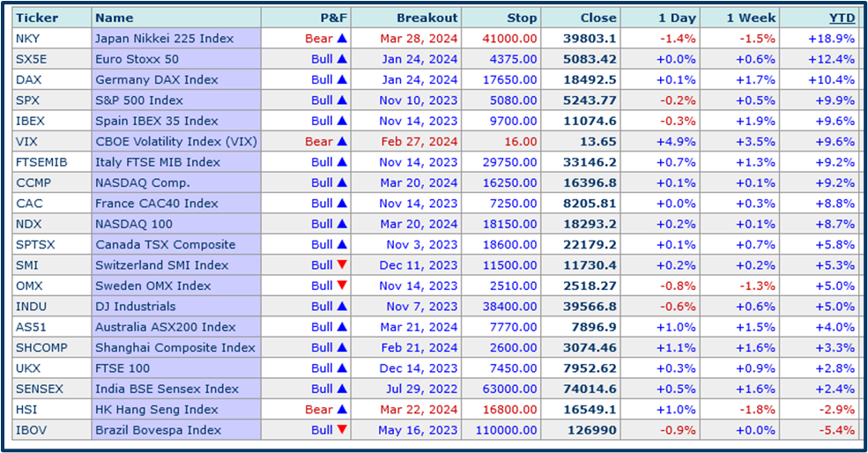Click breakout date Jul 29, 2022
This screenshot has height=453, width=868.
tap(422, 389)
